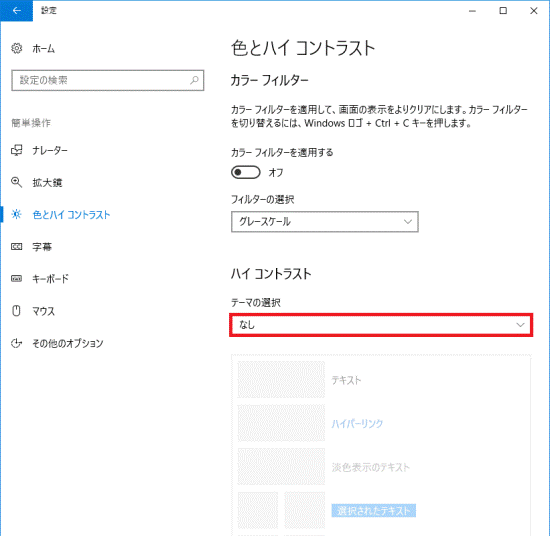The width and height of the screenshot is (550, 536).
Task: Maximize the 設定 window
Action: tap(503, 11)
